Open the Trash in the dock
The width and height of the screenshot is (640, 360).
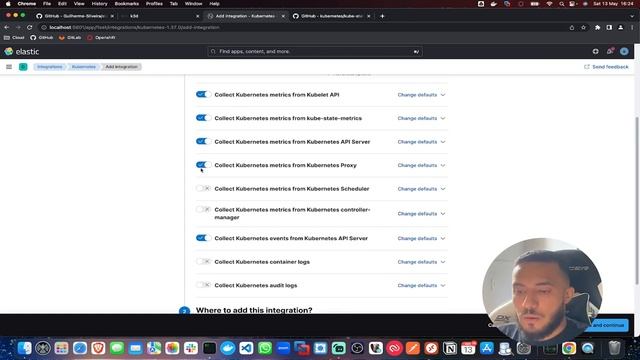click(614, 348)
